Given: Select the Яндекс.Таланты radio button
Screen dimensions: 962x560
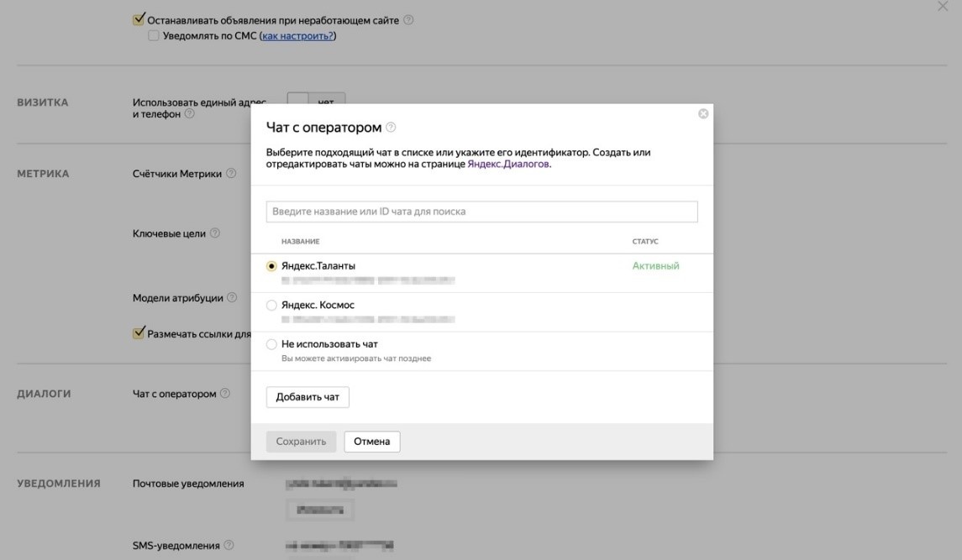Looking at the screenshot, I should pyautogui.click(x=271, y=266).
